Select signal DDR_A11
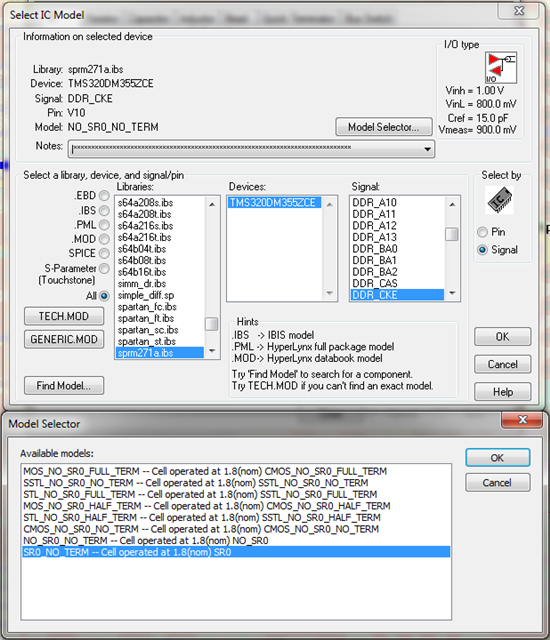 (397, 214)
